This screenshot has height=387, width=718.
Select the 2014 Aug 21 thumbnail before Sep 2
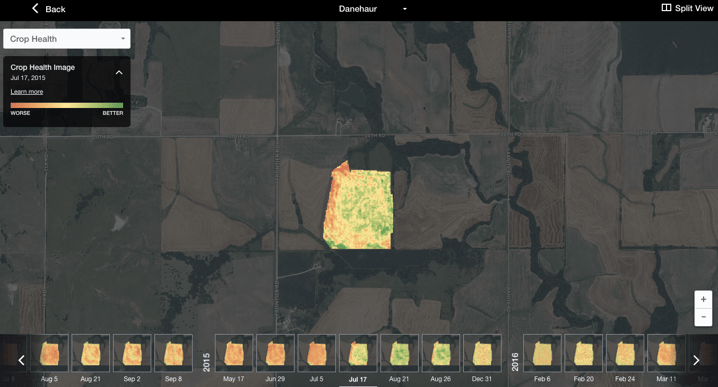[91, 353]
